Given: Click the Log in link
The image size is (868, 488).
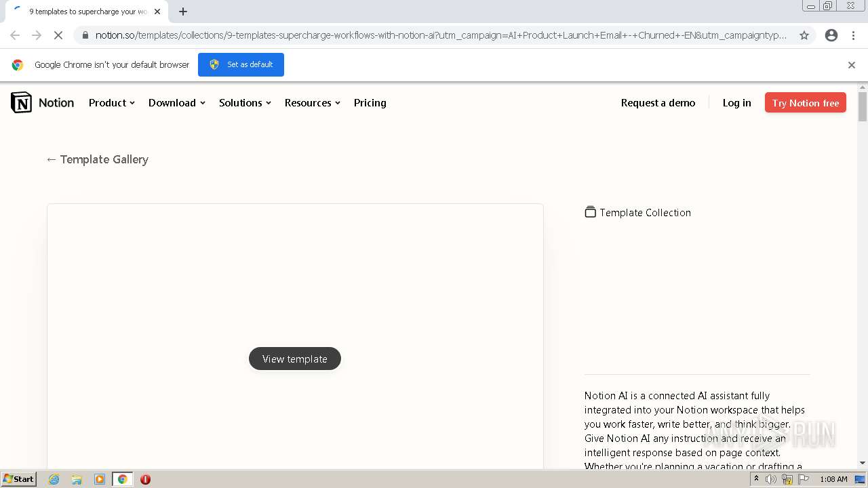Looking at the screenshot, I should tap(736, 102).
